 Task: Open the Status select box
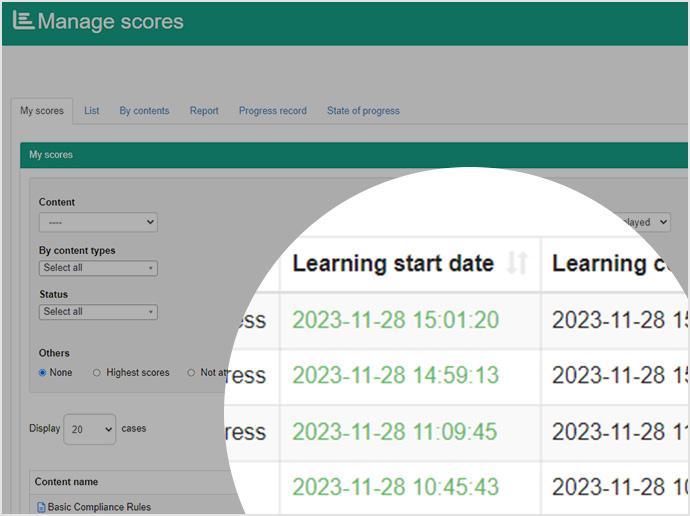(x=98, y=312)
